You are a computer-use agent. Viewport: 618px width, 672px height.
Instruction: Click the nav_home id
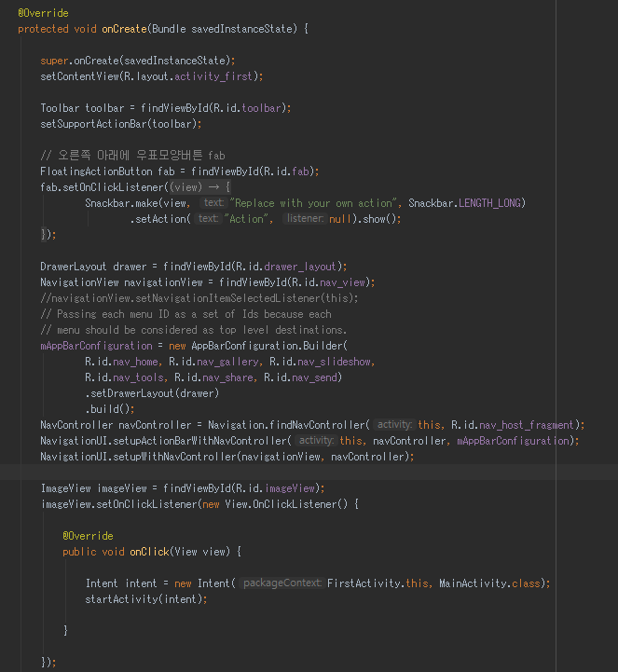(135, 362)
